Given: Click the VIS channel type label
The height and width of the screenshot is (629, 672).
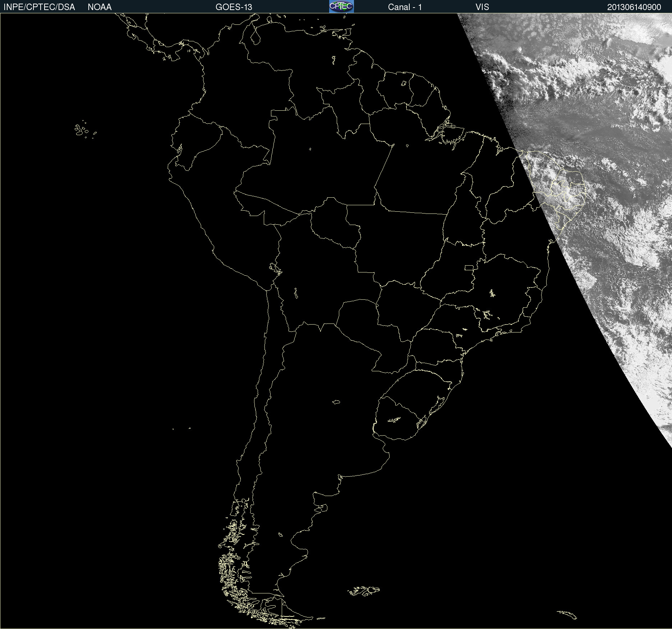Looking at the screenshot, I should tap(482, 7).
